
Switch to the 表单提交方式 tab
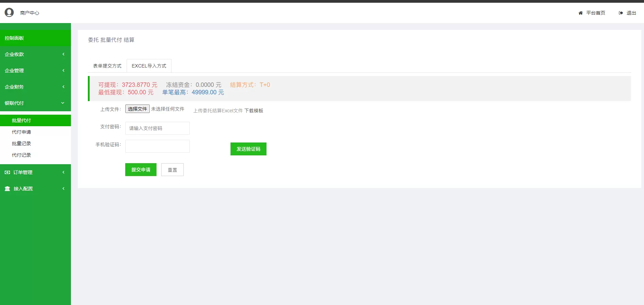[x=107, y=66]
